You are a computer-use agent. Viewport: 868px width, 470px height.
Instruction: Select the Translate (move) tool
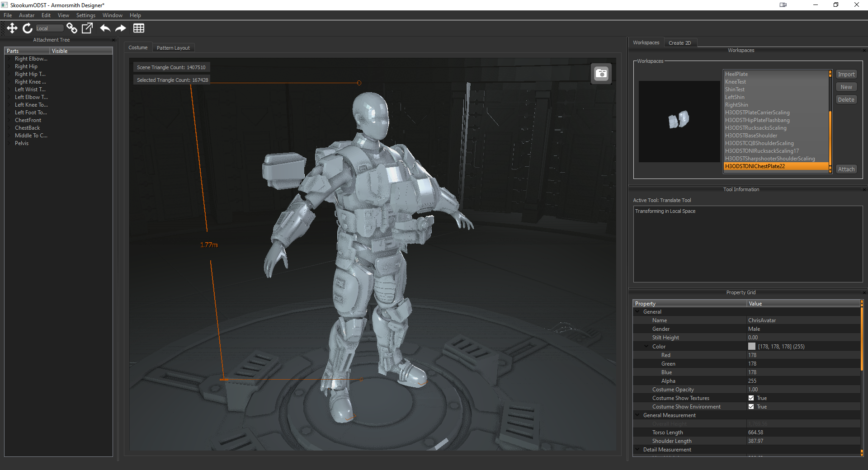click(x=12, y=28)
